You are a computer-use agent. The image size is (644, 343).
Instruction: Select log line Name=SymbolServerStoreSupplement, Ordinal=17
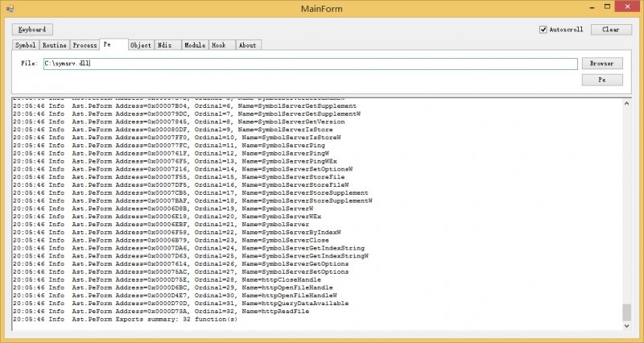point(191,192)
